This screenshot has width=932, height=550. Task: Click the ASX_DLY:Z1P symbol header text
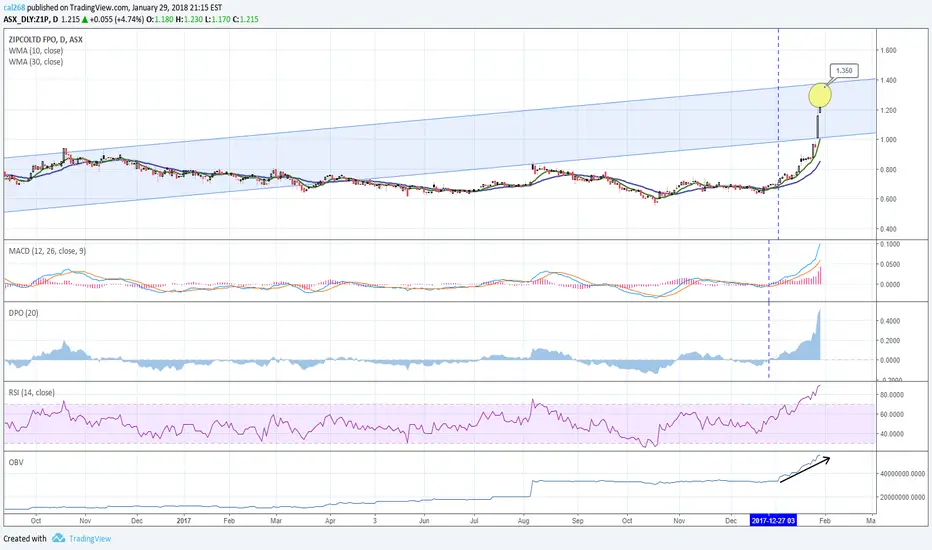pos(26,19)
